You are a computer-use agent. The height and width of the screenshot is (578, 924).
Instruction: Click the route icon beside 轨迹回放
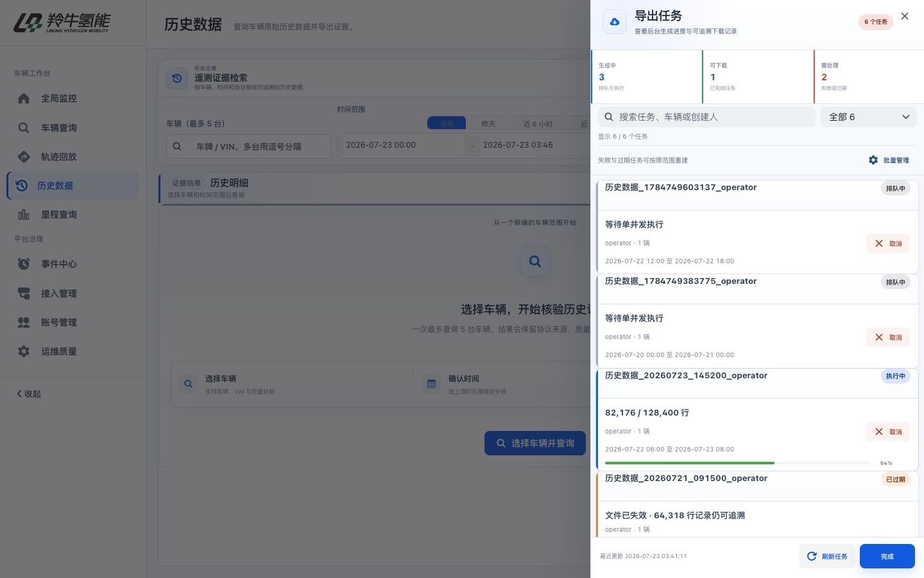click(x=24, y=157)
